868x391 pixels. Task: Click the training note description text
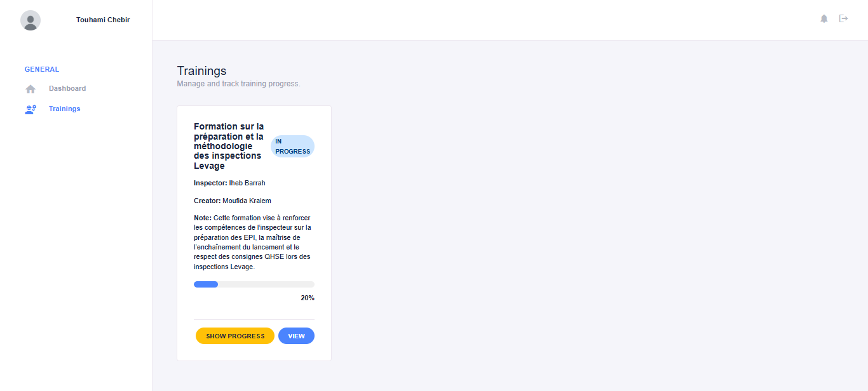pos(253,242)
